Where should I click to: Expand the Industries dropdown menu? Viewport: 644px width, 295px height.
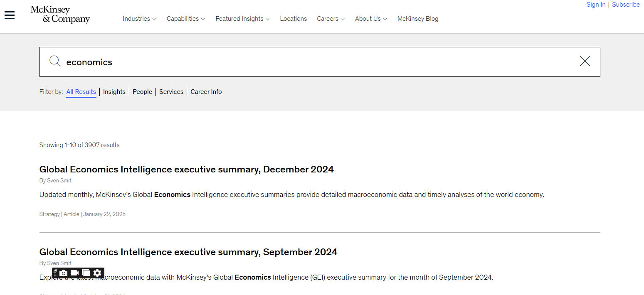tap(139, 19)
